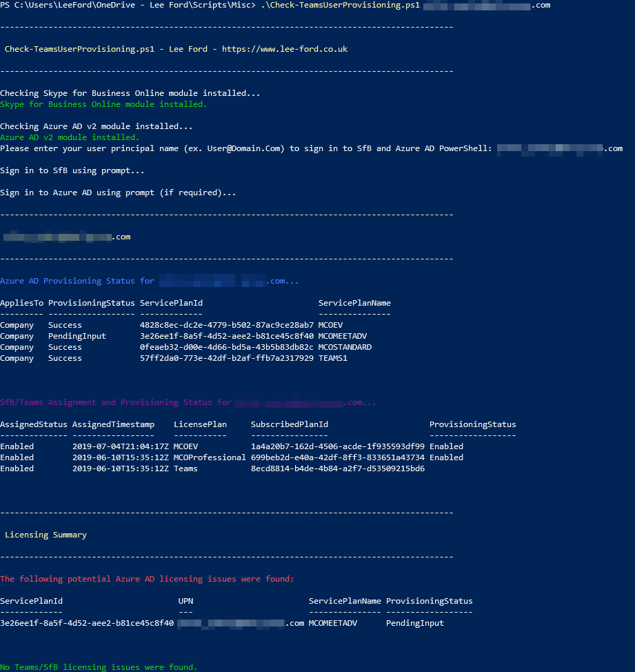Image resolution: width=635 pixels, height=672 pixels.
Task: Click Enabled provisioning status after 1a4a20b7 plan ID
Action: [446, 446]
